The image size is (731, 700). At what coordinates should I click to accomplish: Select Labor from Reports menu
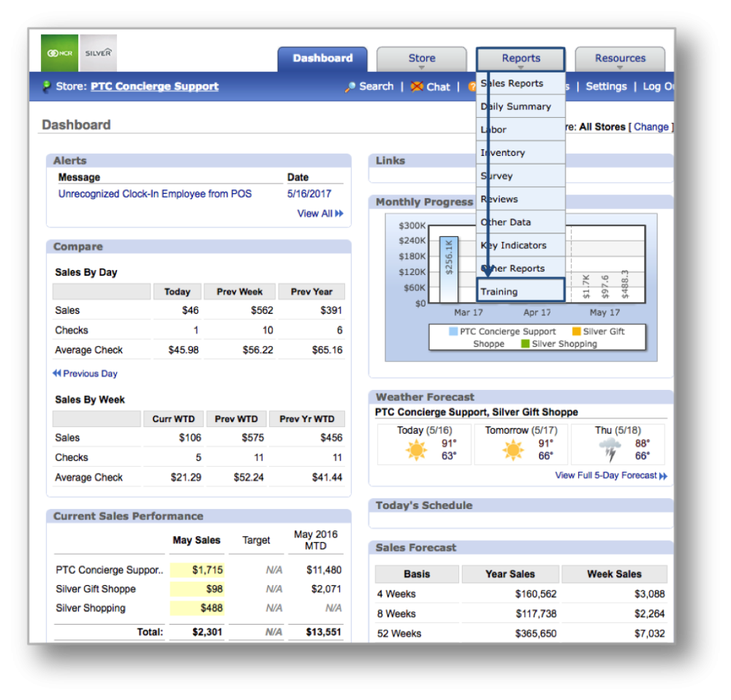point(520,129)
